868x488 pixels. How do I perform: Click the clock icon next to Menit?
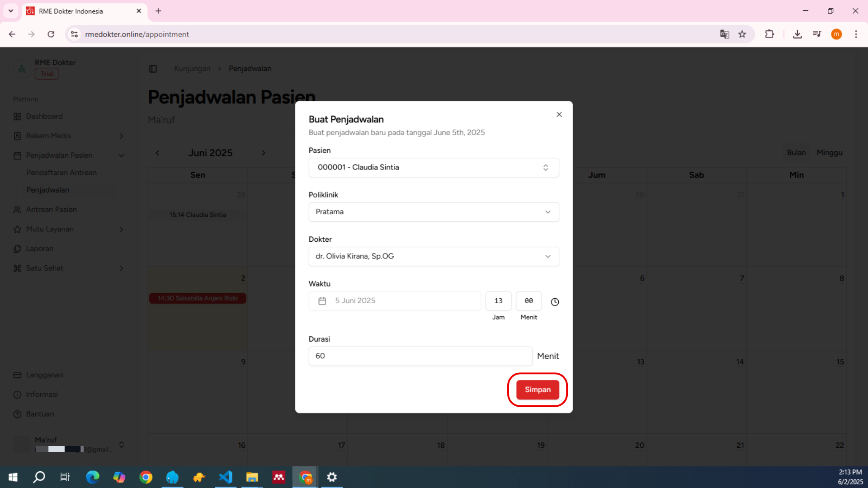555,302
